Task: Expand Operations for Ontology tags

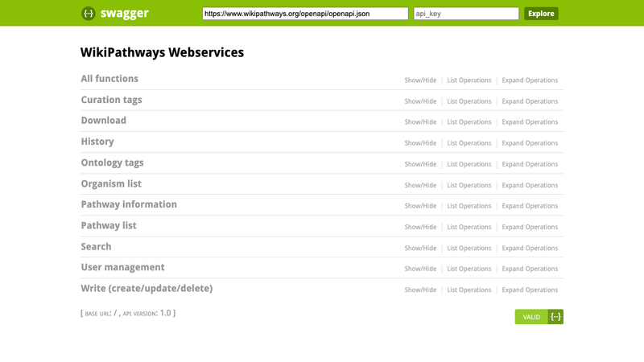Action: point(530,164)
